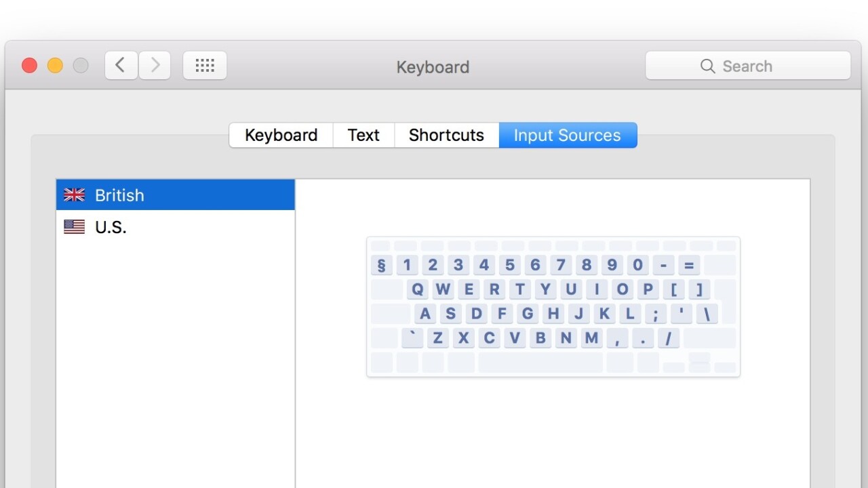Click the backslash key in keyboard preview
868x488 pixels.
click(707, 314)
